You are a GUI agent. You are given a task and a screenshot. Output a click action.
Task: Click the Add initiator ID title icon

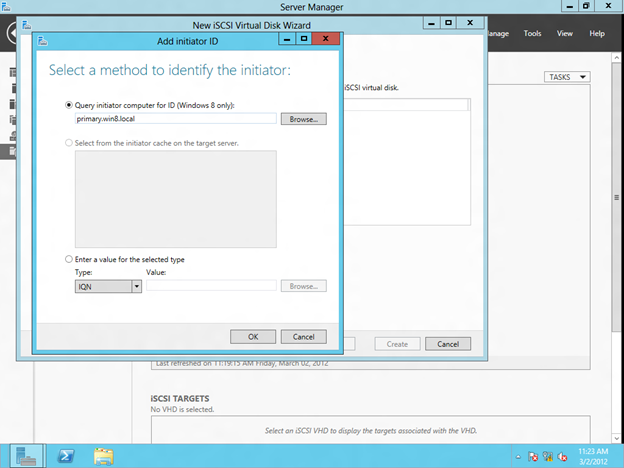tap(45, 39)
